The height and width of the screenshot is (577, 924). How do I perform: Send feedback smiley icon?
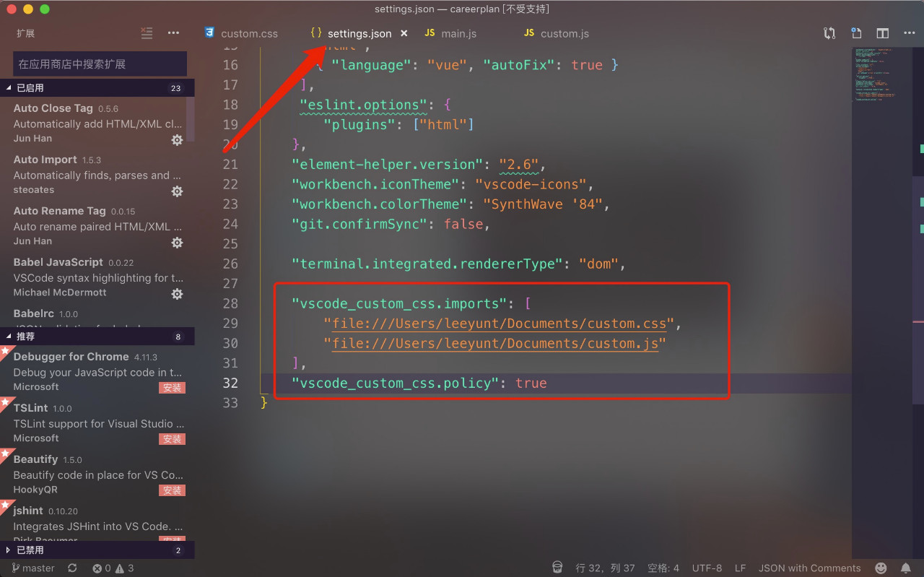click(x=881, y=568)
